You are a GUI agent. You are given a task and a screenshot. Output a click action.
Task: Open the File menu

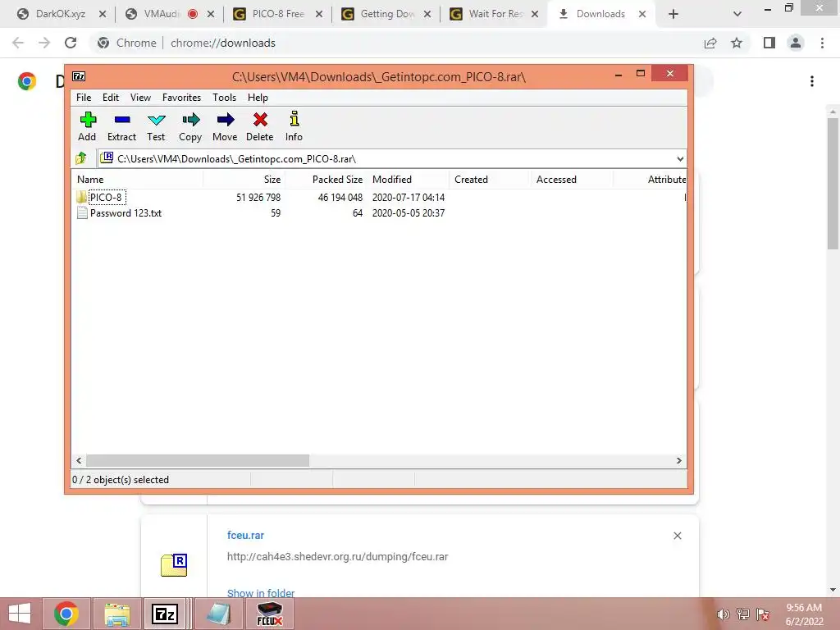pyautogui.click(x=84, y=98)
